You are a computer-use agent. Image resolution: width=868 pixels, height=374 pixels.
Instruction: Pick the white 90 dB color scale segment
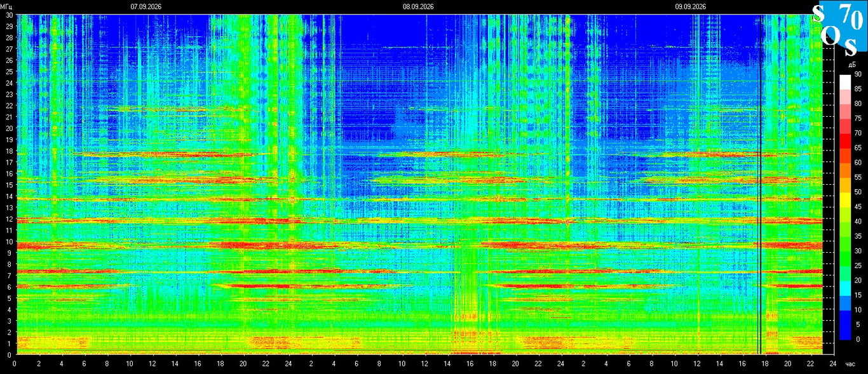tap(844, 82)
